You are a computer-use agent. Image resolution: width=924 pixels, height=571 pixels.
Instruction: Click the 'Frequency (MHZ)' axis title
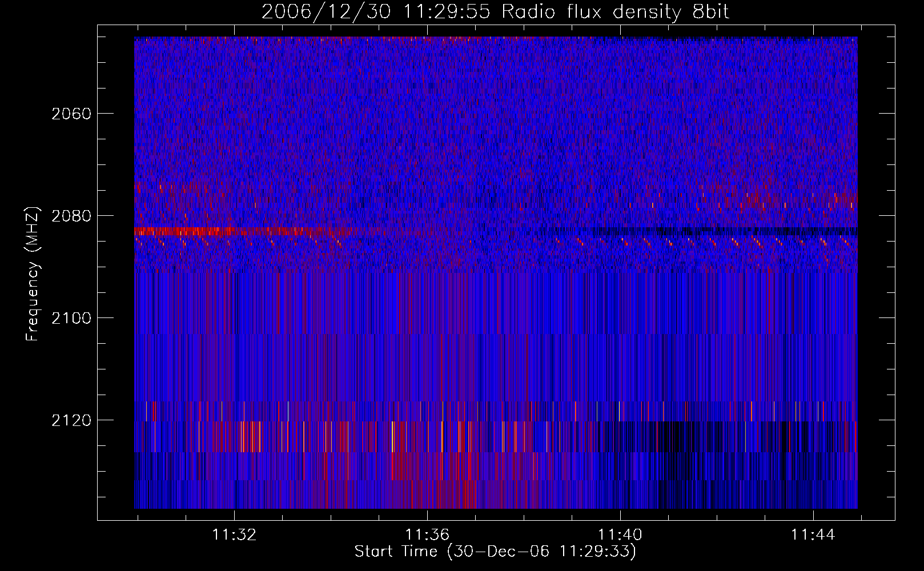click(33, 274)
